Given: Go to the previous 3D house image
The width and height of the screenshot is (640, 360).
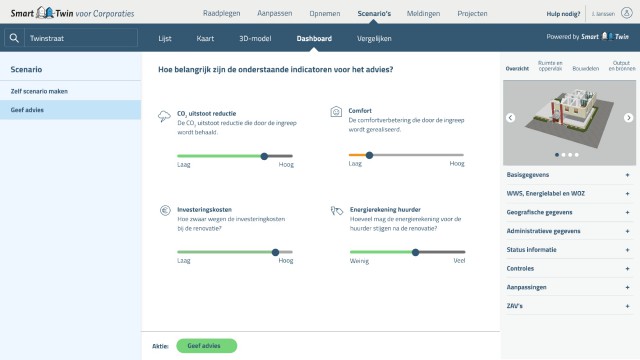Looking at the screenshot, I should [x=510, y=118].
